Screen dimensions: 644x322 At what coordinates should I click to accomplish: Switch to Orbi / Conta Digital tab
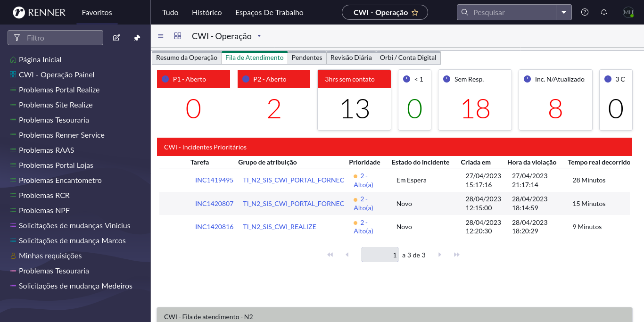coord(408,58)
